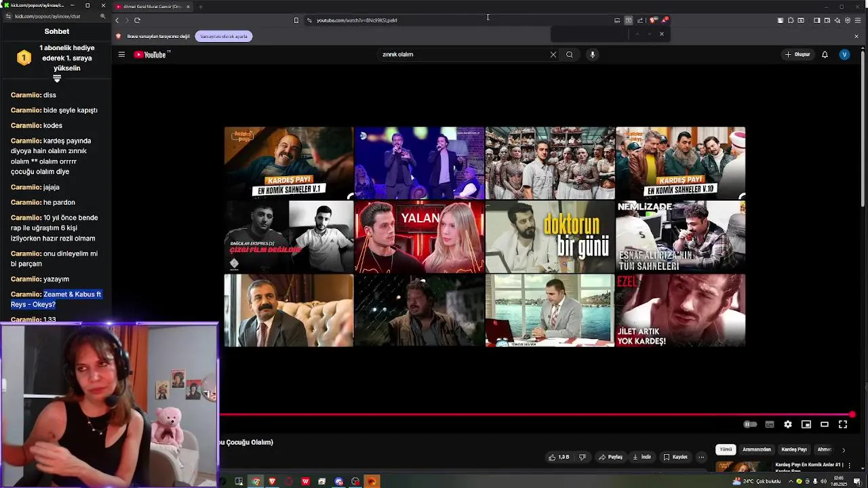
Task: Click the bookmark icon beside address bar
Action: (296, 20)
